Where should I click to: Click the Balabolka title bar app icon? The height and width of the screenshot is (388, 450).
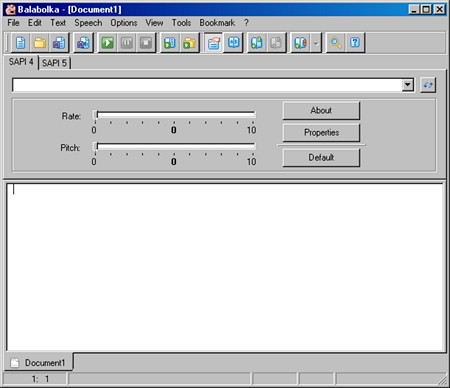[x=10, y=9]
